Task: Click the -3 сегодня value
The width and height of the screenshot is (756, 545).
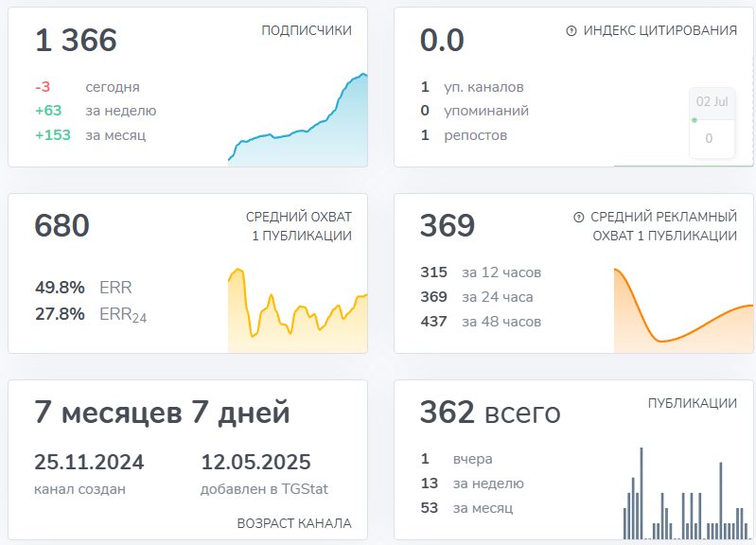Action: (43, 87)
